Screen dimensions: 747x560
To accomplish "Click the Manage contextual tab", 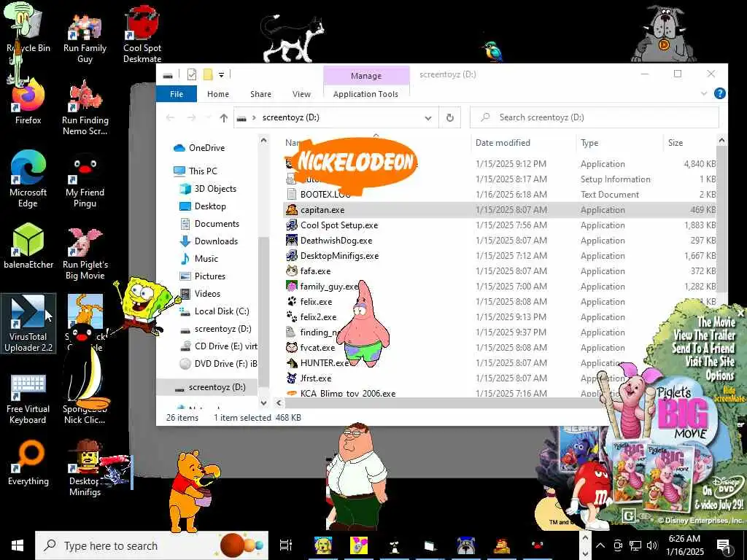I will 366,76.
